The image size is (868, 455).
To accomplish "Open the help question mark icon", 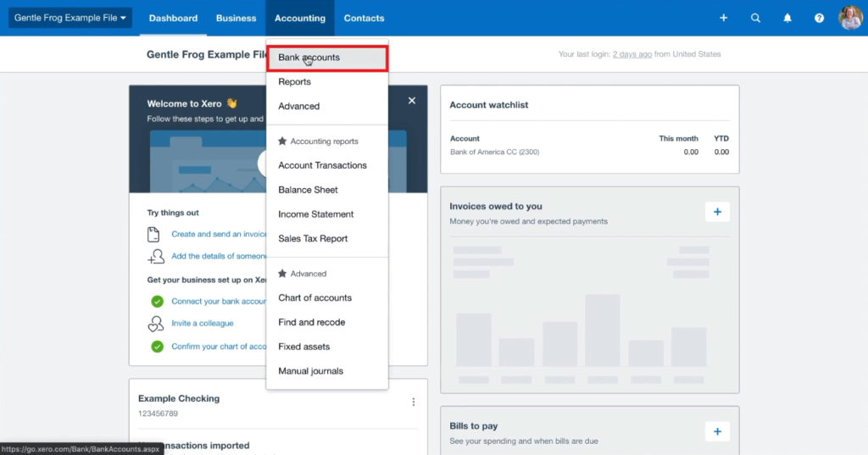I will click(819, 18).
